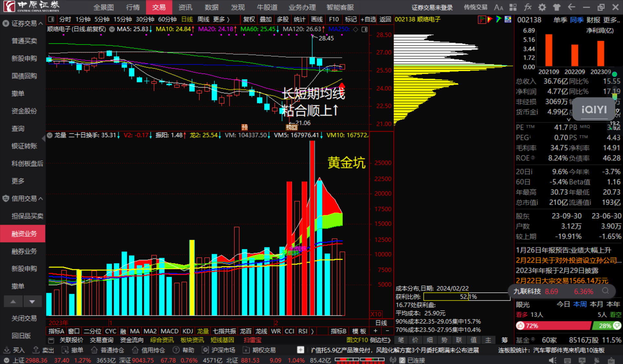623x364 pixels.
Task: Open the grid layout icon
Action: coord(513,7)
